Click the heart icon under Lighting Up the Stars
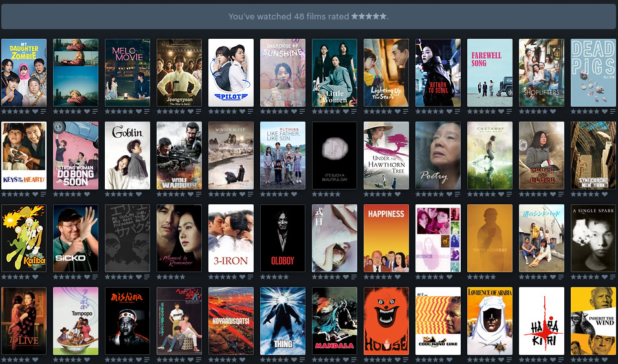The width and height of the screenshot is (618, 364). (398, 111)
